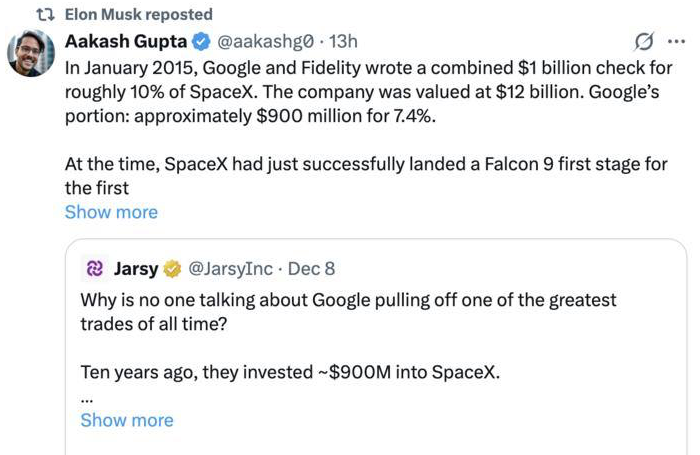Click the Grok slashed-circle icon
Viewport: 700px width, 455px height.
(645, 42)
